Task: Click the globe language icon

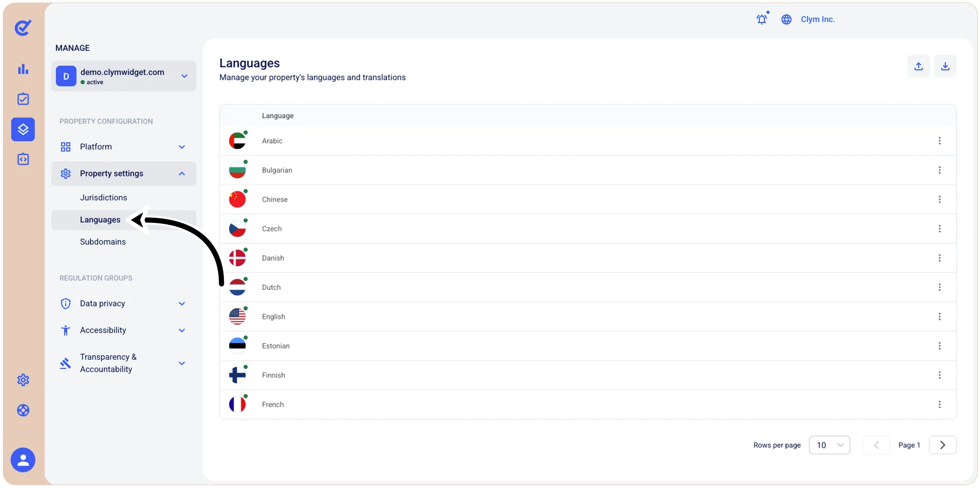Action: [x=786, y=19]
